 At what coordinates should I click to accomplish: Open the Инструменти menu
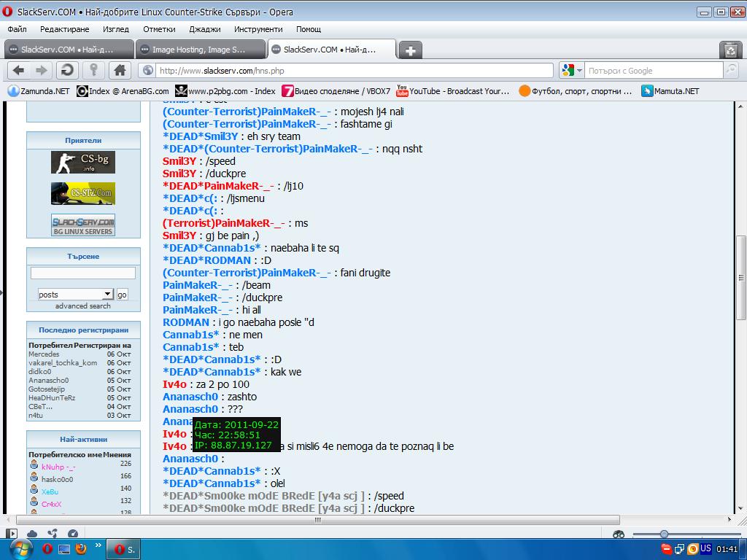[258, 29]
